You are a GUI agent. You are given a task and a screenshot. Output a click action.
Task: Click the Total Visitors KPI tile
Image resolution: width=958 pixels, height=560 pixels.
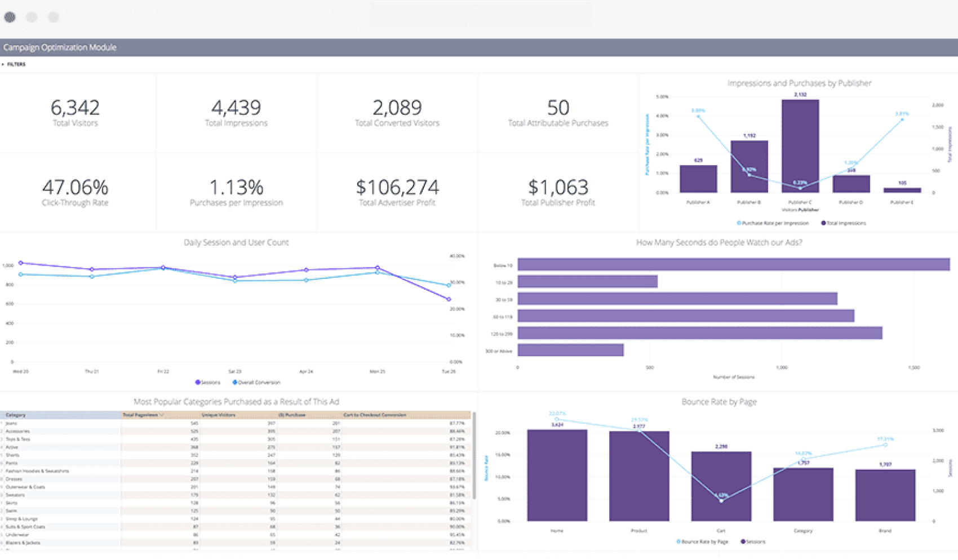tap(75, 112)
